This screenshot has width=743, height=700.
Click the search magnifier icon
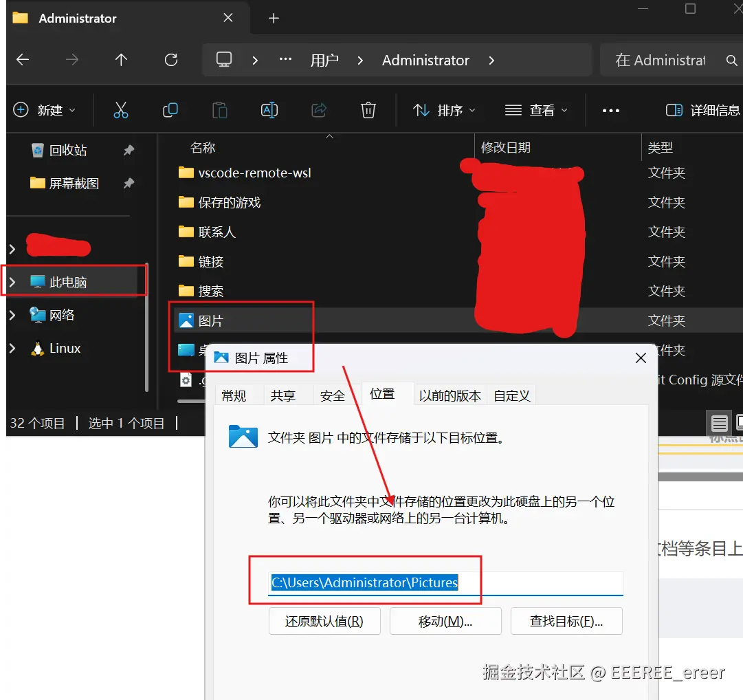point(731,61)
